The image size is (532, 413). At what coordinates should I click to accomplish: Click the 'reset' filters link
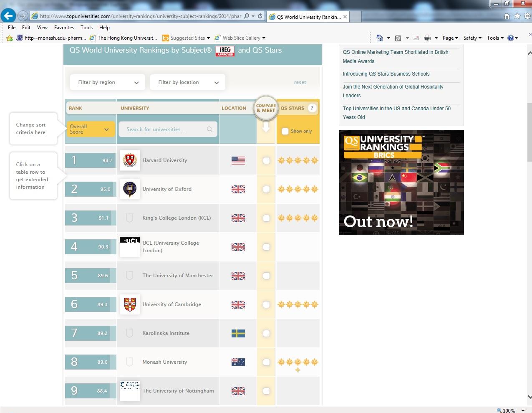click(300, 82)
